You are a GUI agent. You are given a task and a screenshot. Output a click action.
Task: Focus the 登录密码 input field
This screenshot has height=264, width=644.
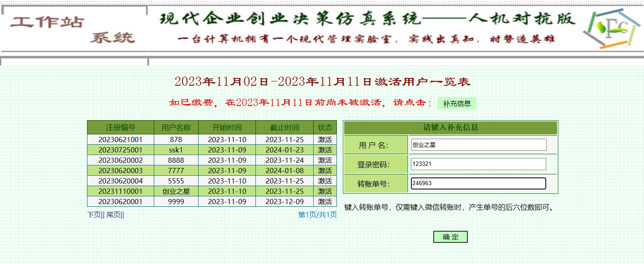click(x=478, y=164)
